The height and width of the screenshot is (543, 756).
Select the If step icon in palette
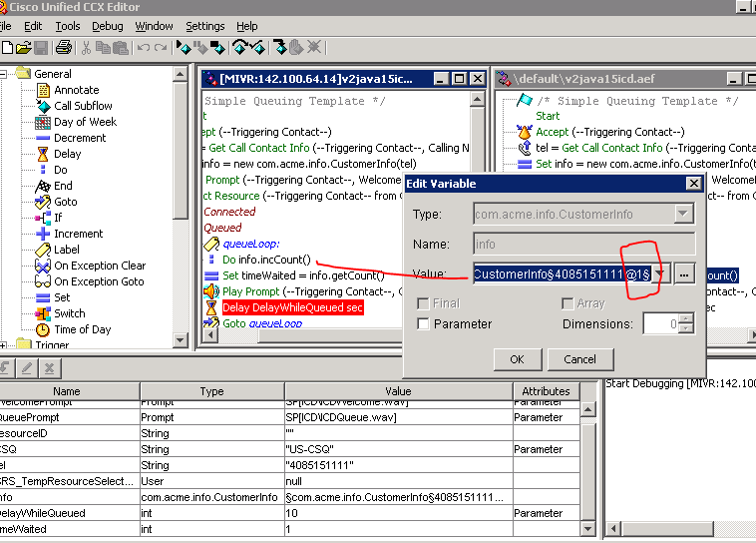coord(43,219)
